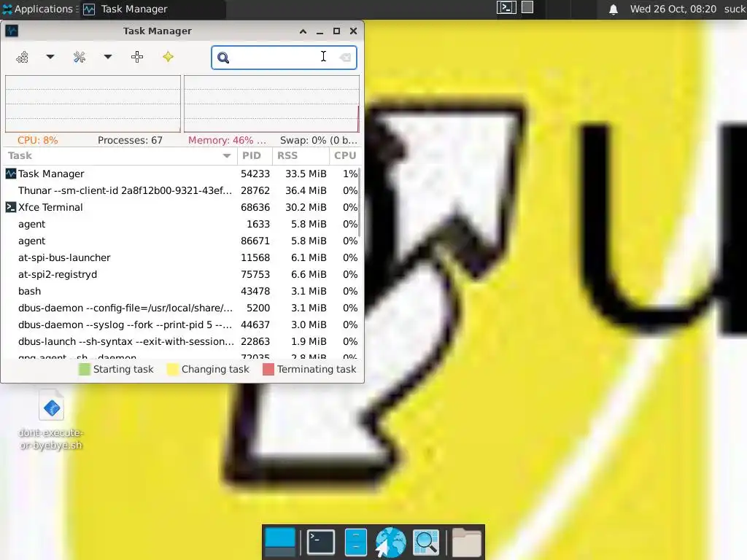The height and width of the screenshot is (560, 747).
Task: Click Show Desktop icon in bottom dock
Action: pos(279,542)
